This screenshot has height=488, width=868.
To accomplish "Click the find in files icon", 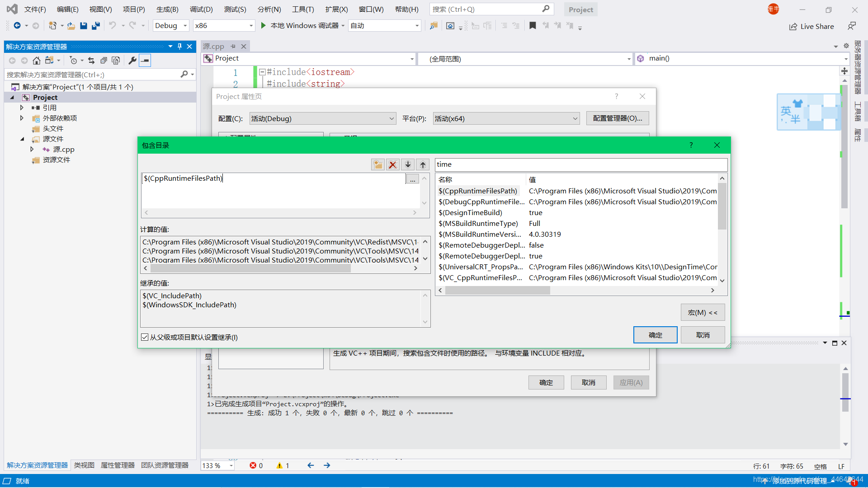I will click(434, 26).
